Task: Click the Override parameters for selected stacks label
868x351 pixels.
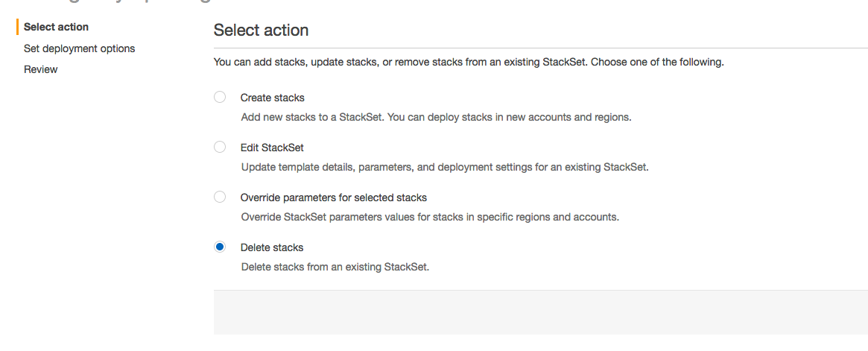Action: point(333,197)
